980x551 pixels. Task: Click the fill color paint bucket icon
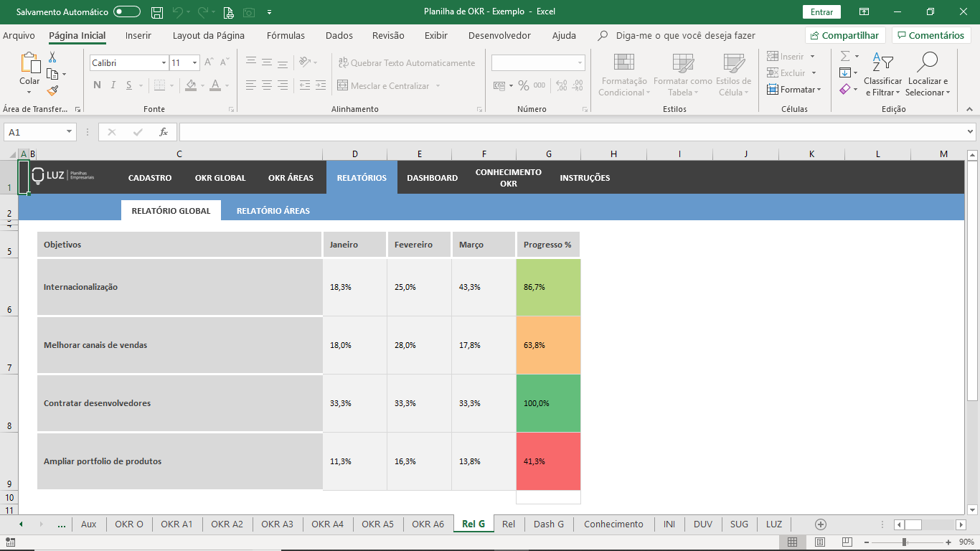191,85
